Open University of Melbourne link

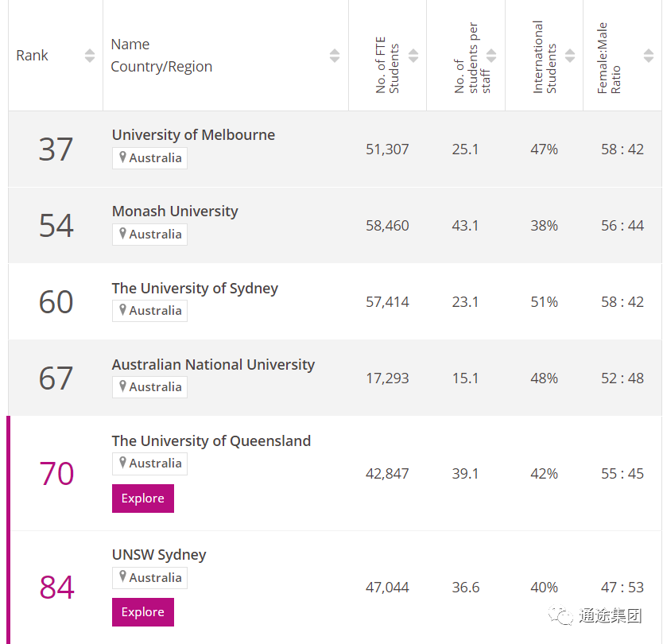(193, 135)
